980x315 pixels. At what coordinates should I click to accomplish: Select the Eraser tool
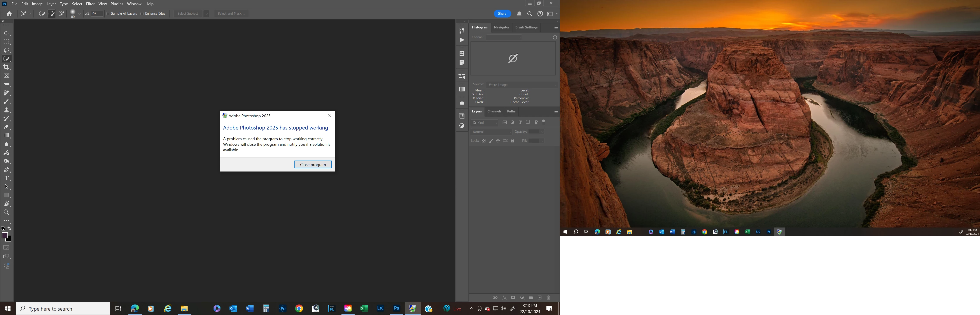tap(7, 127)
